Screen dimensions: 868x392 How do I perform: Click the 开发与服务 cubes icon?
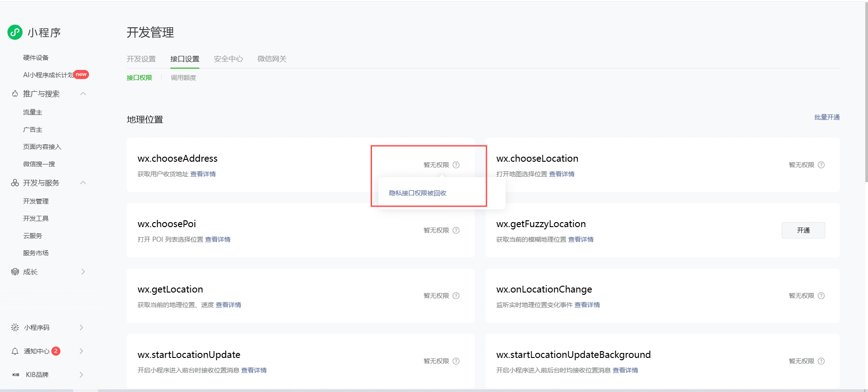click(15, 183)
